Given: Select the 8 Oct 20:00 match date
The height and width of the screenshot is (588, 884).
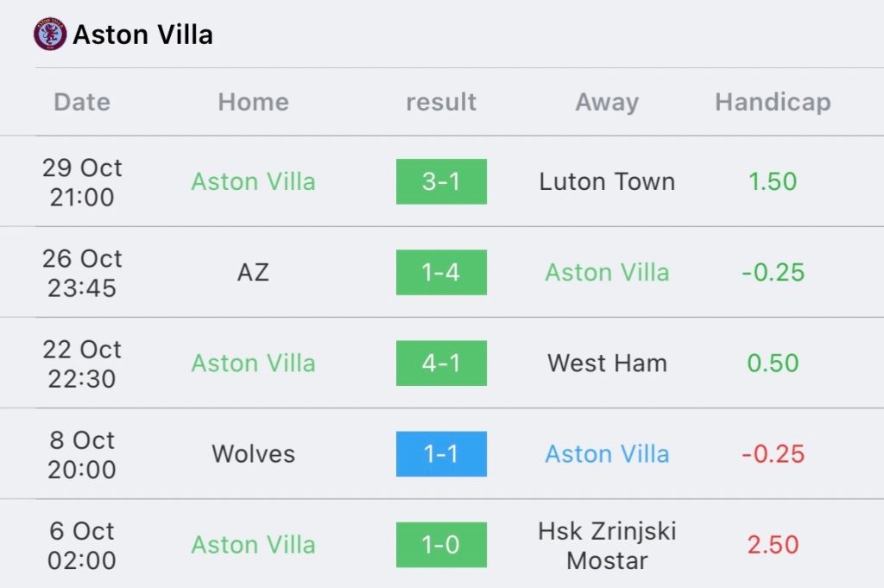Looking at the screenshot, I should point(82,454).
